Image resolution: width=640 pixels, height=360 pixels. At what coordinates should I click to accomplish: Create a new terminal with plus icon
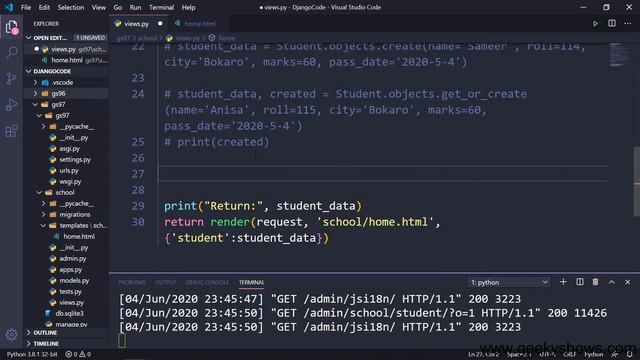click(563, 282)
